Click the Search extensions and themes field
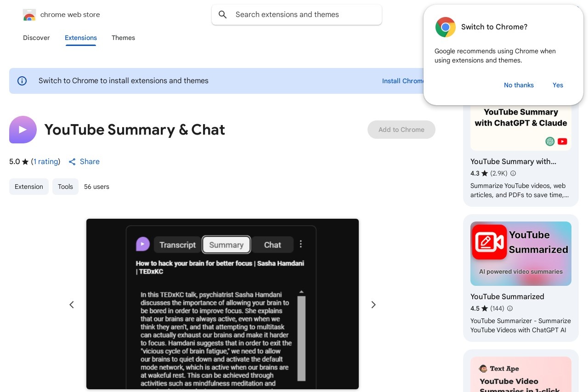This screenshot has height=392, width=588. pos(297,15)
